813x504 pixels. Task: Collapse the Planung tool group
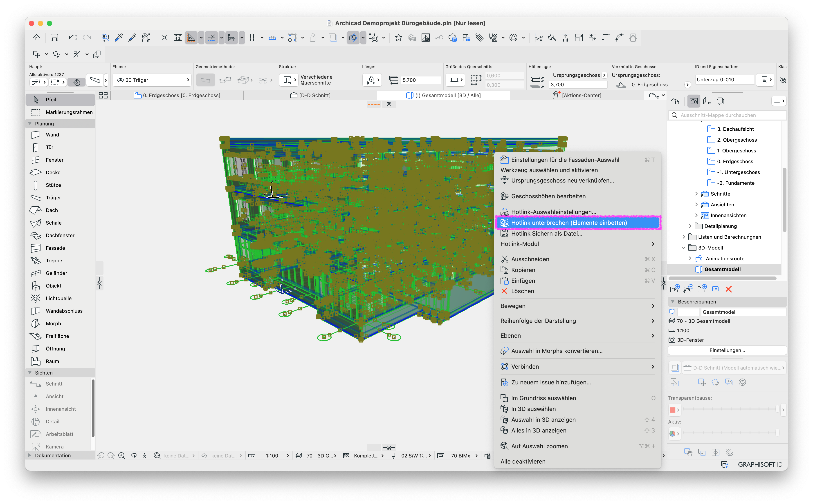pos(30,123)
